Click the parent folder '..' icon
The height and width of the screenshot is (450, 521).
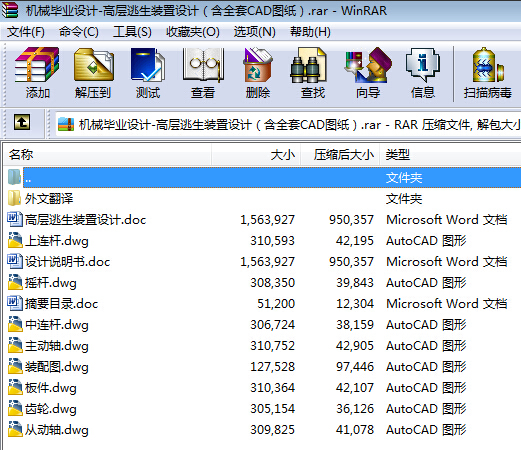(14, 177)
